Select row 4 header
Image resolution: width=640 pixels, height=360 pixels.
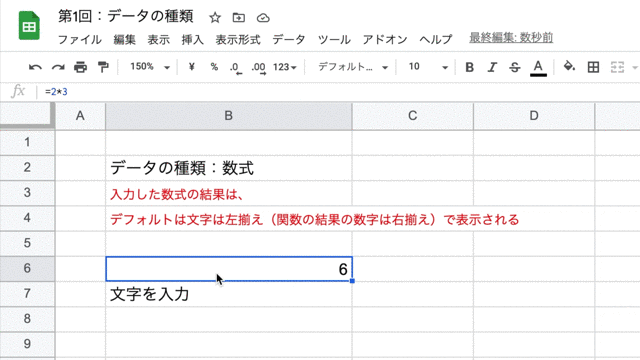(x=27, y=218)
